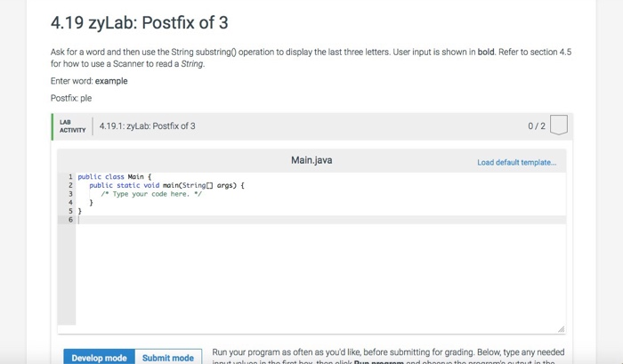Click the 'public static void main' code line
The width and height of the screenshot is (623, 364).
point(166,185)
